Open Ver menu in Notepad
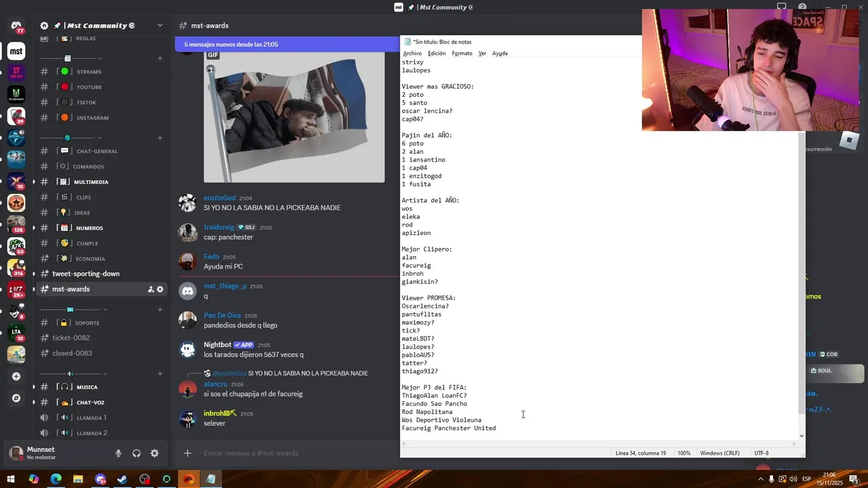This screenshot has width=868, height=488. click(x=482, y=53)
